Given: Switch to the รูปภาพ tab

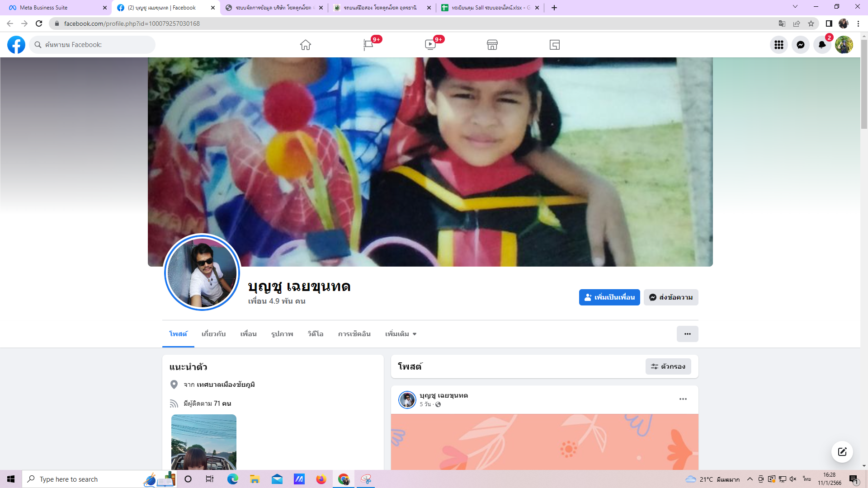Looking at the screenshot, I should [x=282, y=334].
